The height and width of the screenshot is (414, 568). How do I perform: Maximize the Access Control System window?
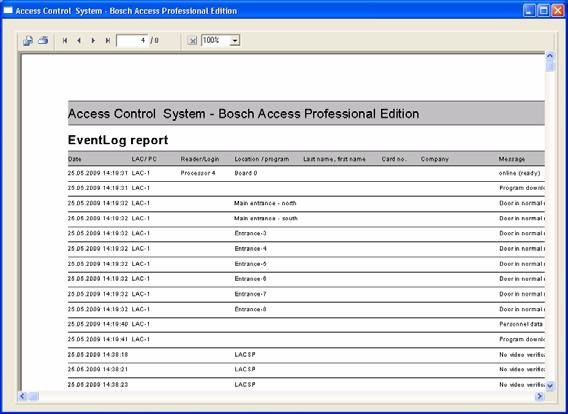click(x=543, y=11)
